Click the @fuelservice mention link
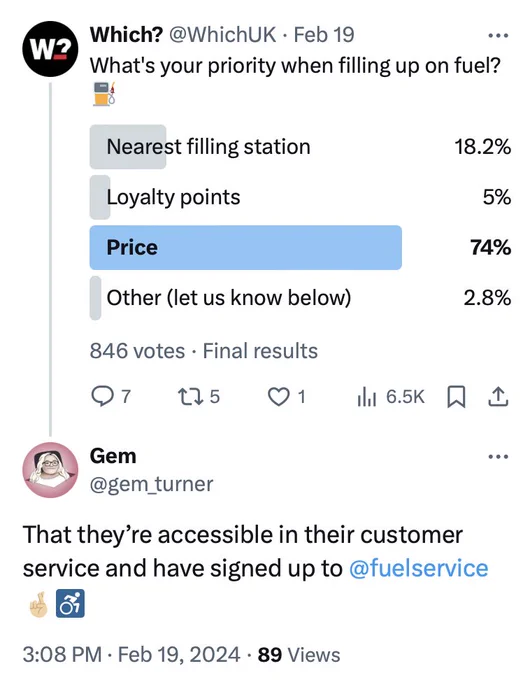The width and height of the screenshot is (530, 680). 419,568
